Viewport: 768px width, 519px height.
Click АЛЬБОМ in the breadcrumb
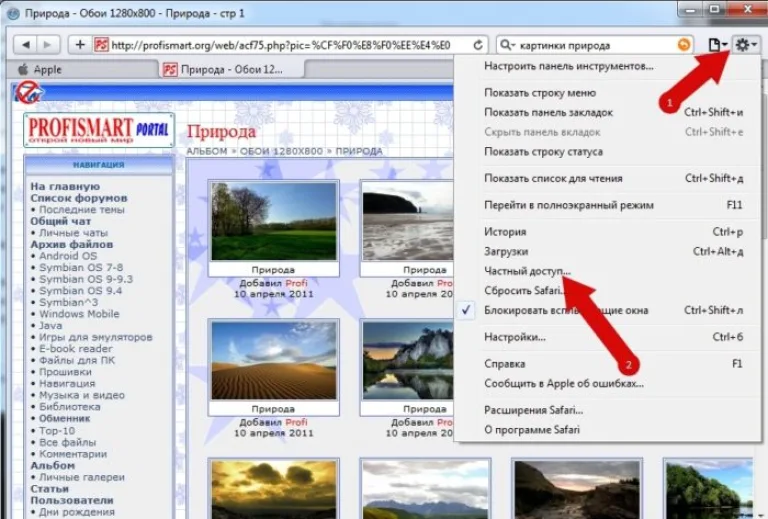pos(207,151)
